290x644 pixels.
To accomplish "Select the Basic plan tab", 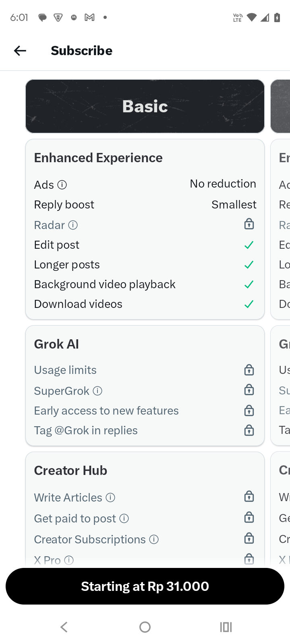I will 145,106.
